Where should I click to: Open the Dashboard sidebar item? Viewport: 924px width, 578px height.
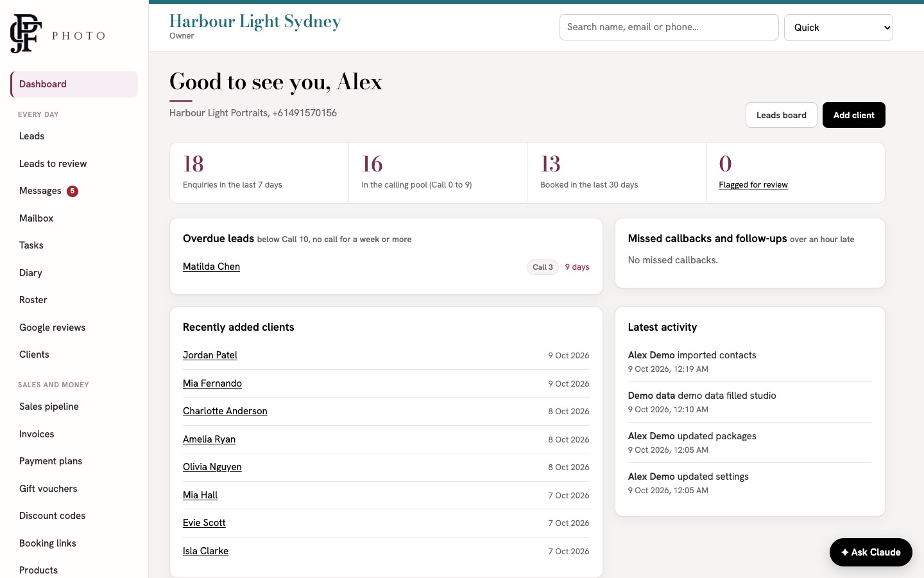[x=74, y=84]
